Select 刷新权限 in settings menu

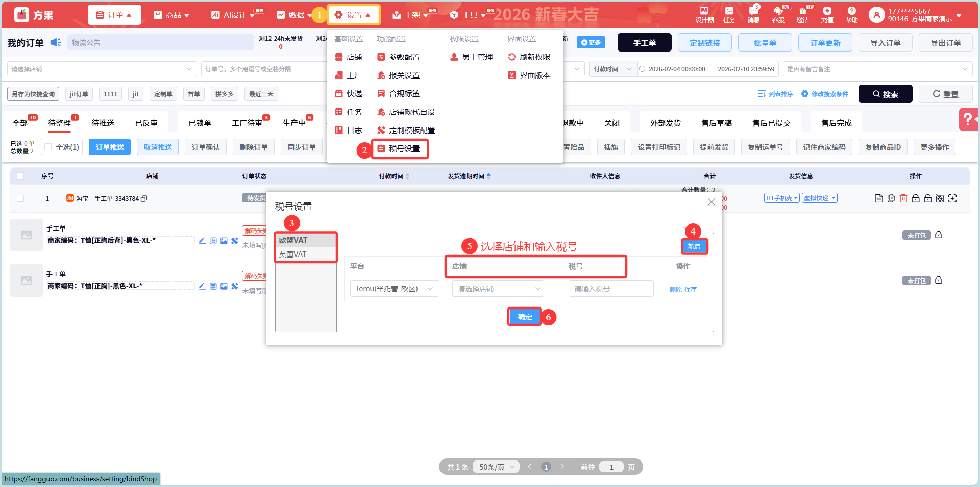click(x=529, y=57)
